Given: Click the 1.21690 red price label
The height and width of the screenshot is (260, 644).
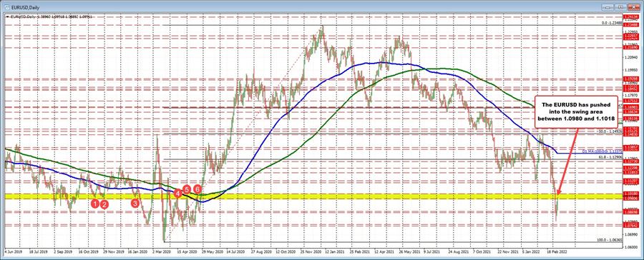Looking at the screenshot, I should 630,48.
